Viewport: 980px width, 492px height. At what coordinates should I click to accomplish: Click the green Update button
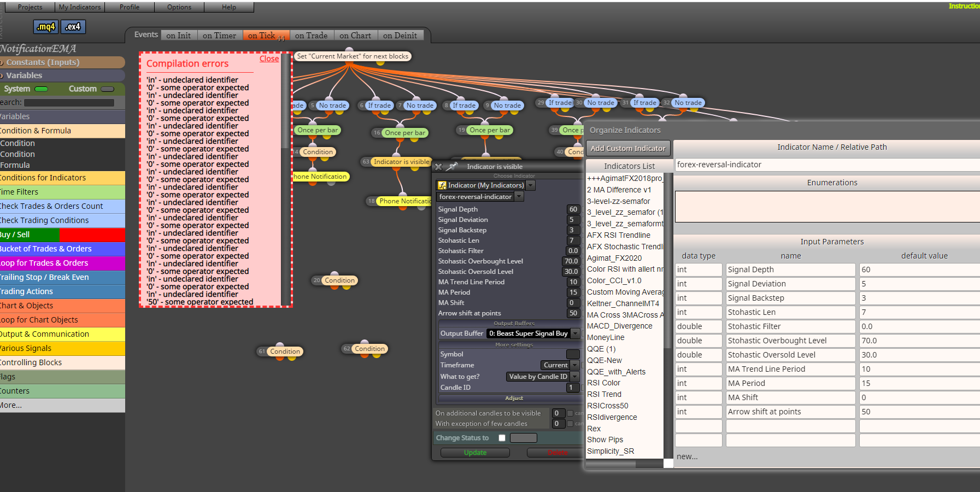(475, 453)
